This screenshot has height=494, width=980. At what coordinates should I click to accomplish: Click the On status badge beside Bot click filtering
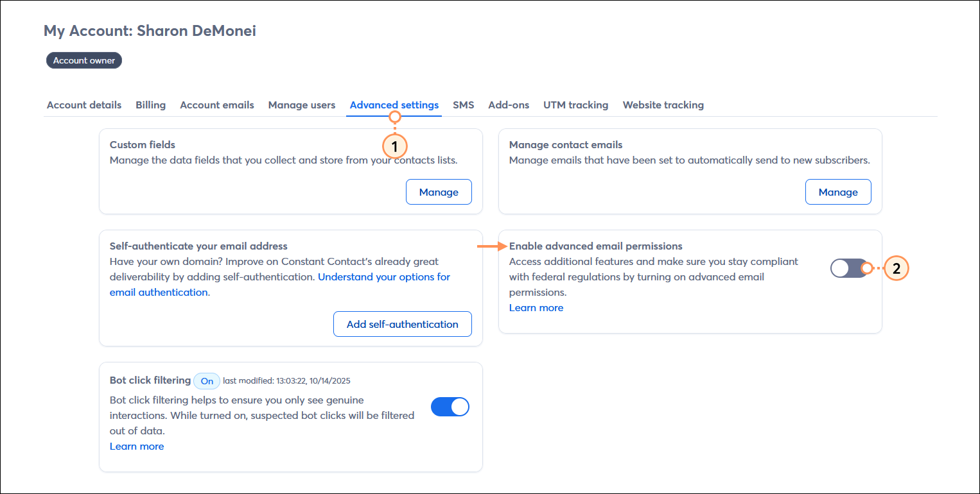click(x=206, y=380)
